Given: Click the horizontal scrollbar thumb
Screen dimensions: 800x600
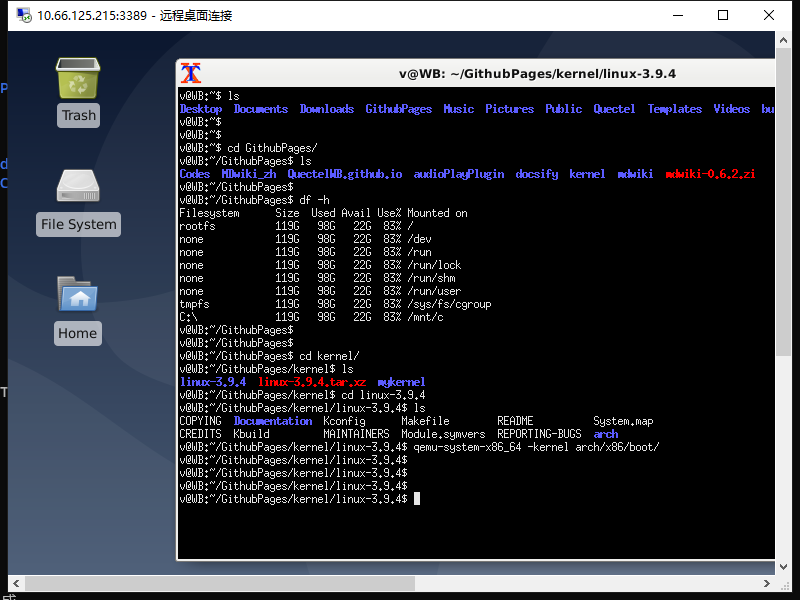Looking at the screenshot, I should [220, 583].
